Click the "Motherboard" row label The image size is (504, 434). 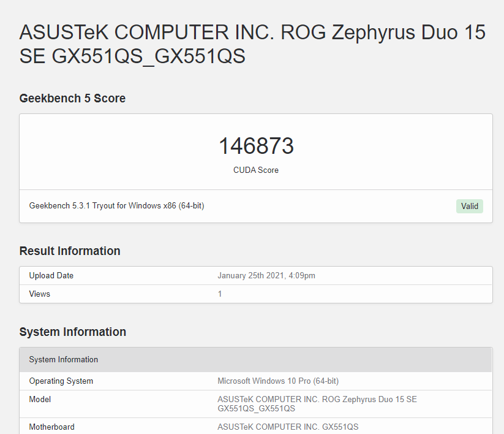52,427
